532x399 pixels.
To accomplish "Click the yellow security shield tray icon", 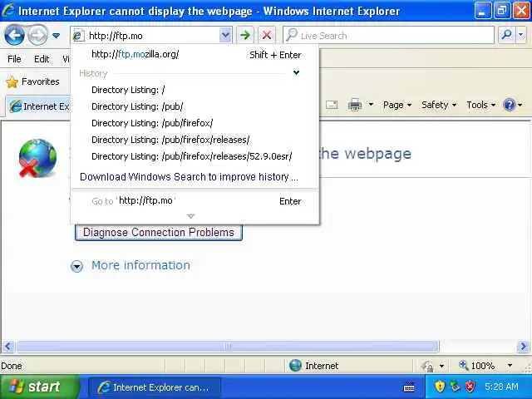I will coord(440,387).
